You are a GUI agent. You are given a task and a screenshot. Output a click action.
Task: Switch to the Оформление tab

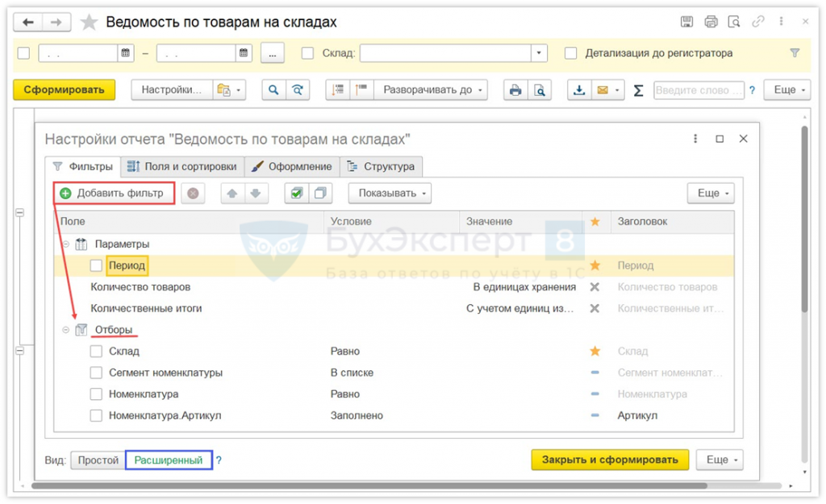(x=292, y=166)
